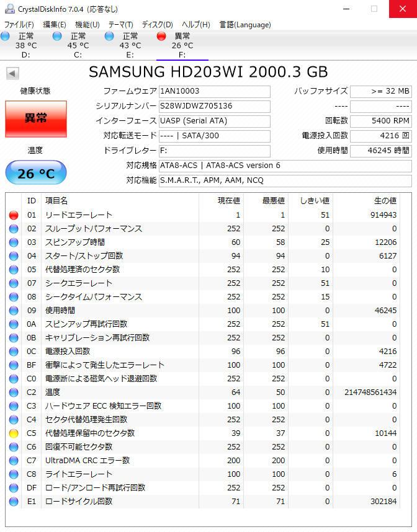Click the red status icon for row 01
Viewport: 417px width, 532px height.
pyautogui.click(x=14, y=215)
